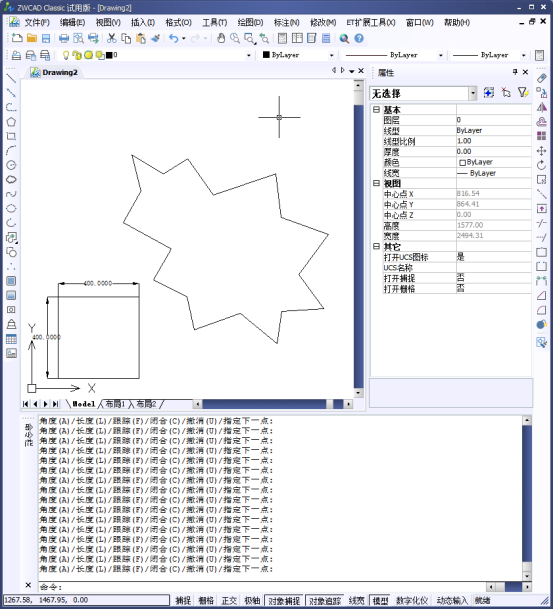Viewport: 554px width, 610px height.
Task: Open the 标注(N) menu
Action: point(286,23)
